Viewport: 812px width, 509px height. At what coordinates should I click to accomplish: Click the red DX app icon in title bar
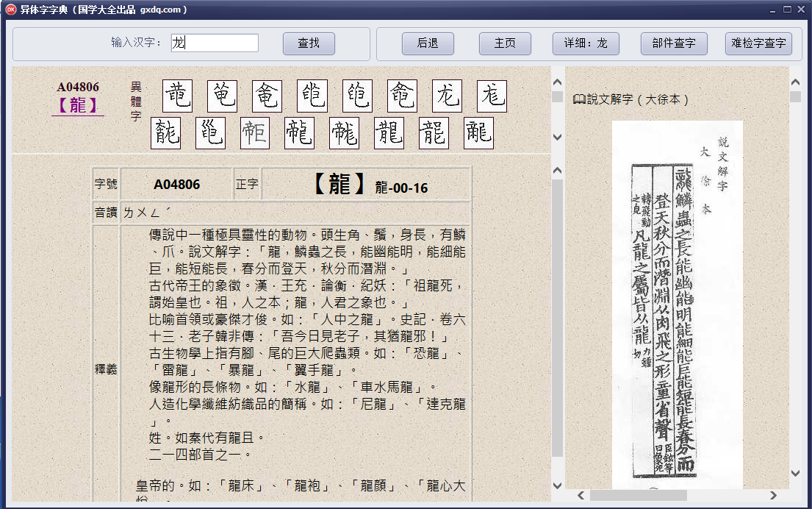click(x=10, y=10)
